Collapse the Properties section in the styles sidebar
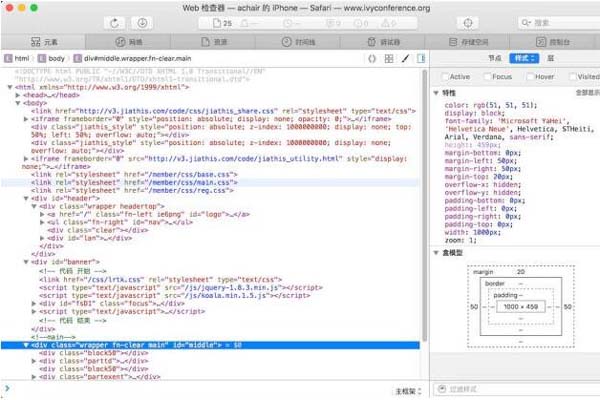The width and height of the screenshot is (600, 400). pyautogui.click(x=436, y=93)
